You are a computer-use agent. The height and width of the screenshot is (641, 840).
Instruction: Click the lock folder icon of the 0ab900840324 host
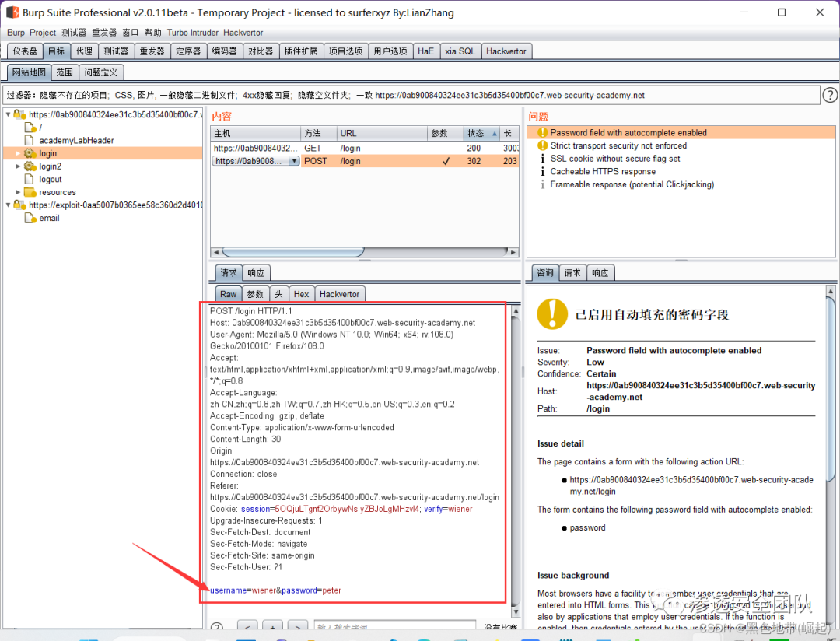point(19,114)
